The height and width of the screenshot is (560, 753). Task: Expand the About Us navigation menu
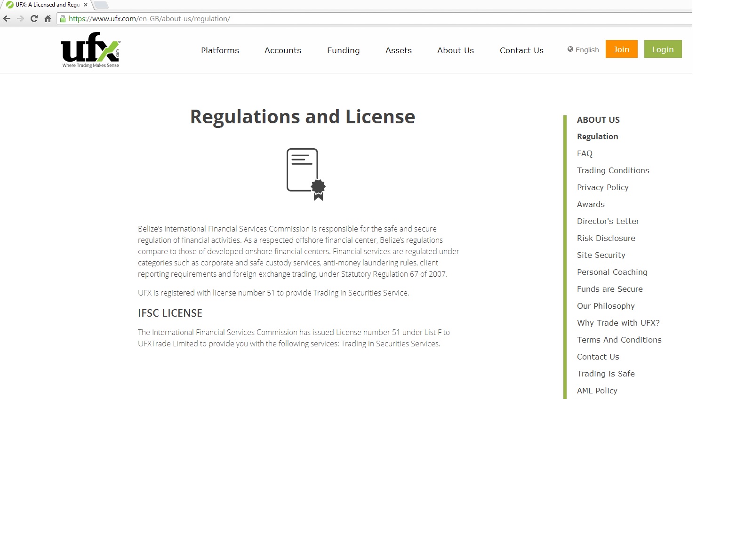pos(455,50)
